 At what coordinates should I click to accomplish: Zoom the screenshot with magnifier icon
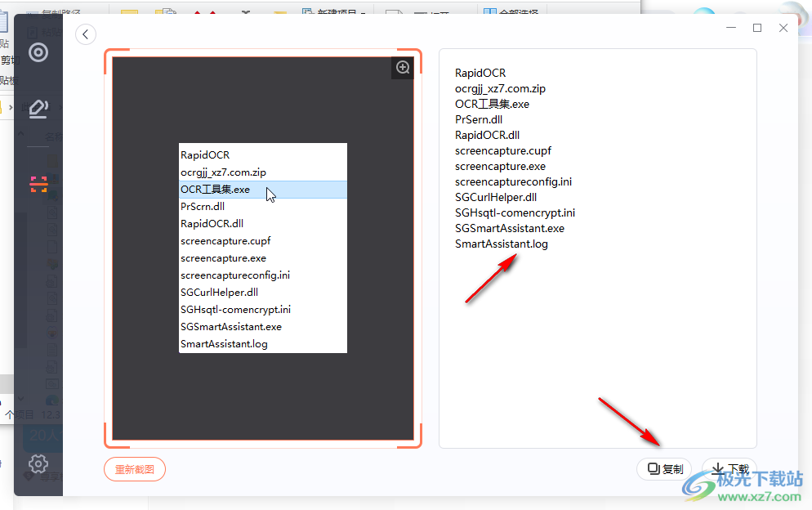coord(403,67)
